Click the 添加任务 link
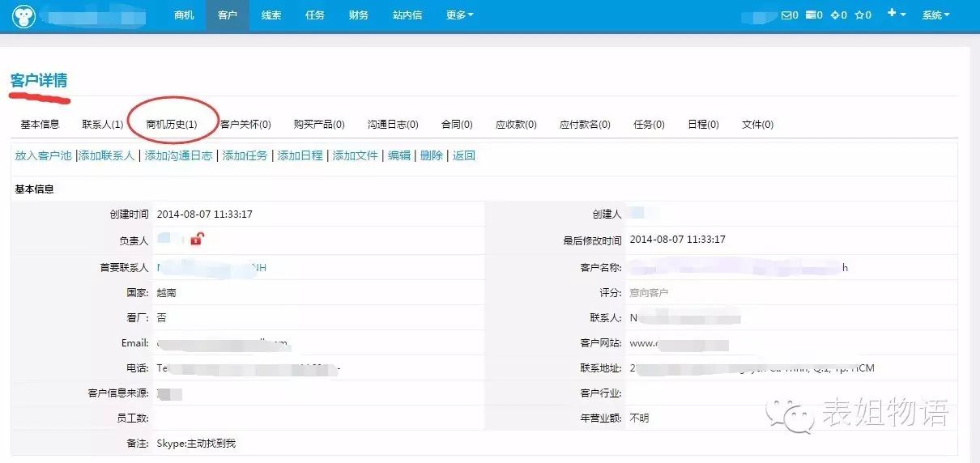980x463 pixels. point(245,155)
